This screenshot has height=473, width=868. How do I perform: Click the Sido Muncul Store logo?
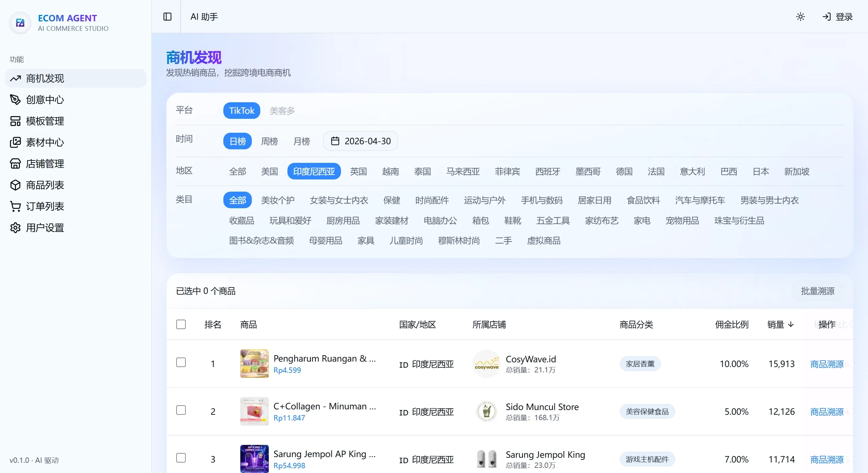486,411
